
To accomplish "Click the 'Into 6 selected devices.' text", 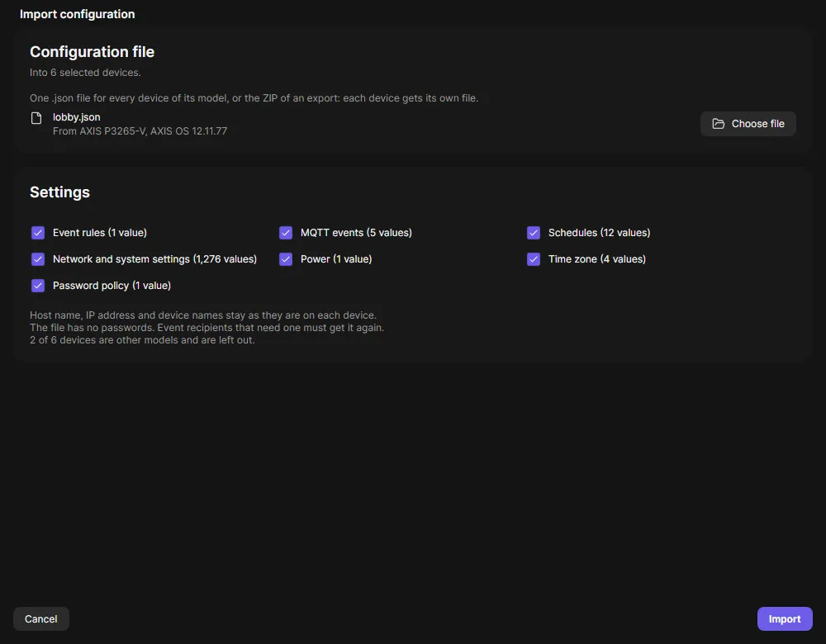I will point(85,73).
